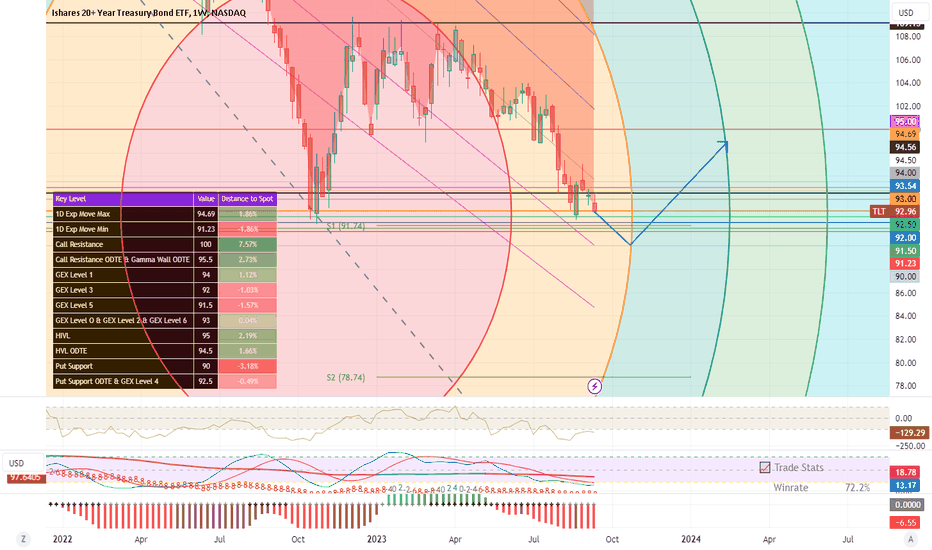932x550 pixels.
Task: Select the HVL 0DTE row
Action: (165, 351)
